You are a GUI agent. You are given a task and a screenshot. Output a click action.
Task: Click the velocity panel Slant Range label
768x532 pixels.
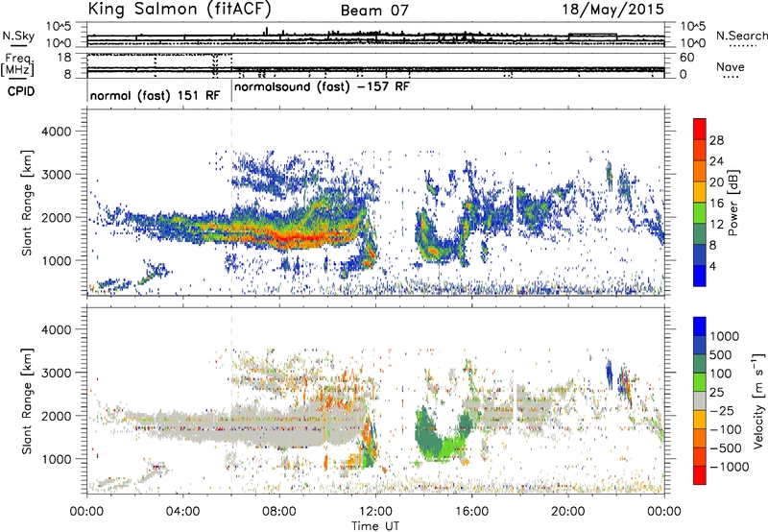coord(27,400)
